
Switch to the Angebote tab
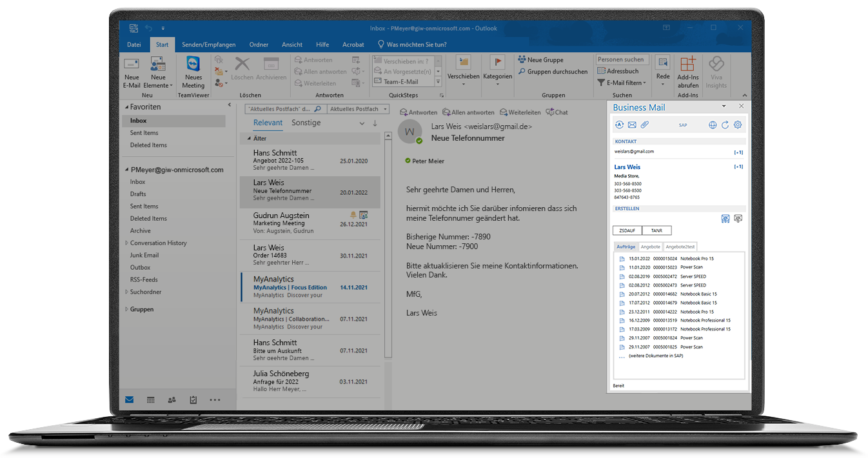[651, 247]
